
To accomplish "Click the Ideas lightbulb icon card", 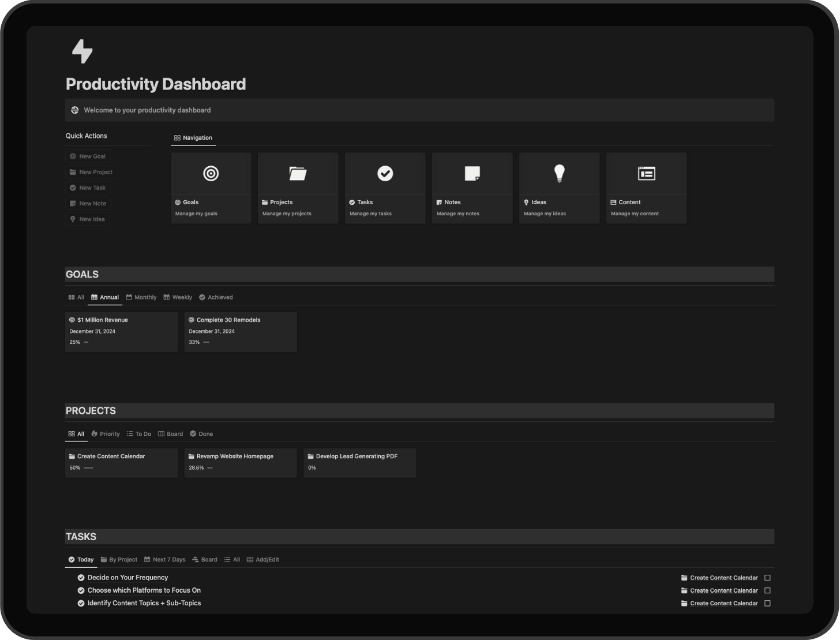I will (x=559, y=174).
